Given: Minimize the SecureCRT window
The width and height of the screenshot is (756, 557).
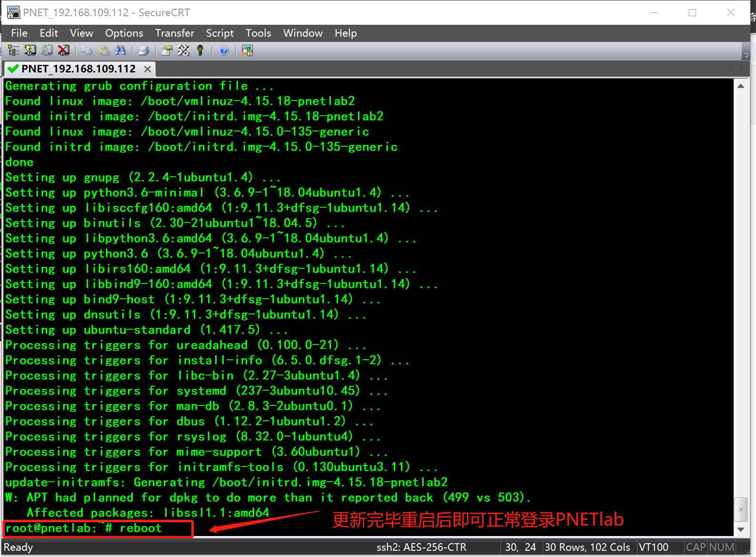Looking at the screenshot, I should pyautogui.click(x=654, y=13).
